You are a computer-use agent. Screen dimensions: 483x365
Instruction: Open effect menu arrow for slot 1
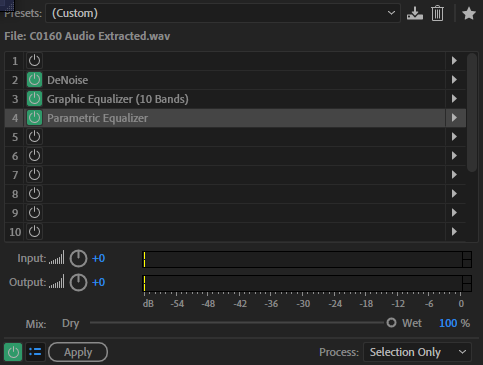pyautogui.click(x=454, y=61)
